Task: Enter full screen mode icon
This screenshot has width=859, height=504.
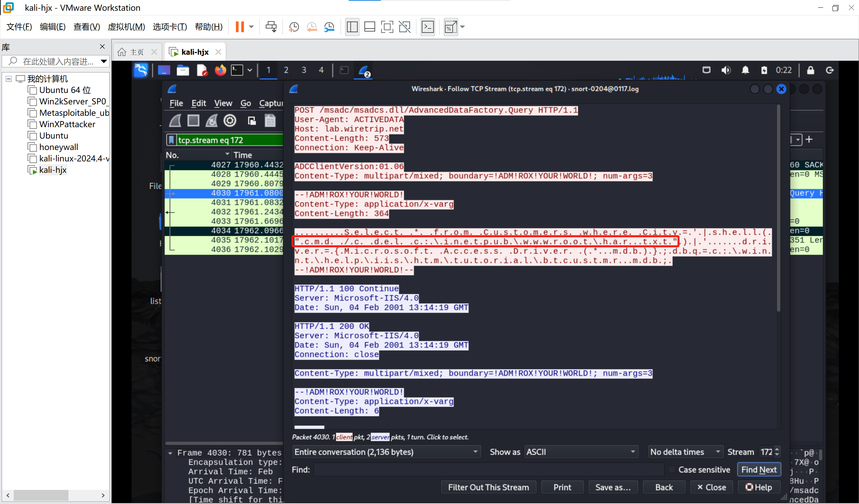Action: point(387,27)
